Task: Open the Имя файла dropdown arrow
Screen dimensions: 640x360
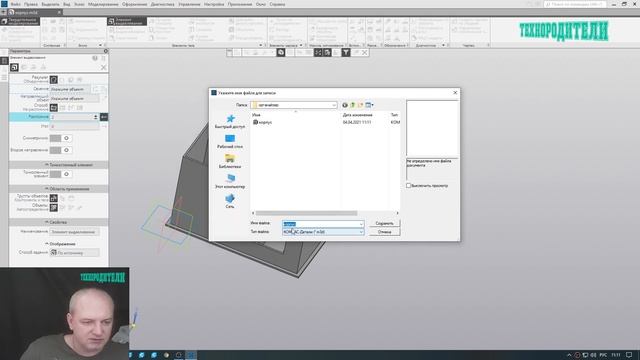Action: tap(361, 224)
